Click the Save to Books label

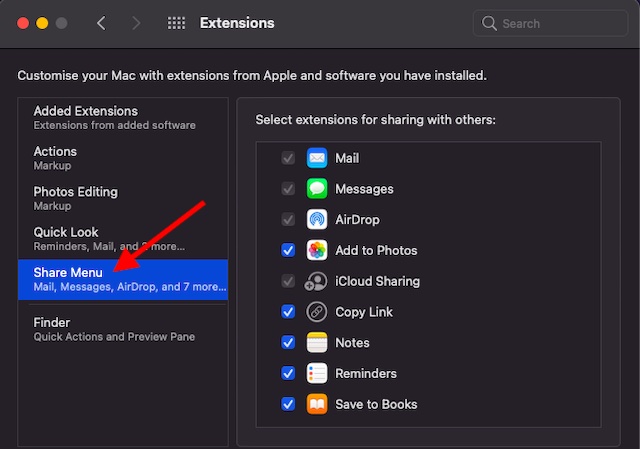click(x=376, y=404)
